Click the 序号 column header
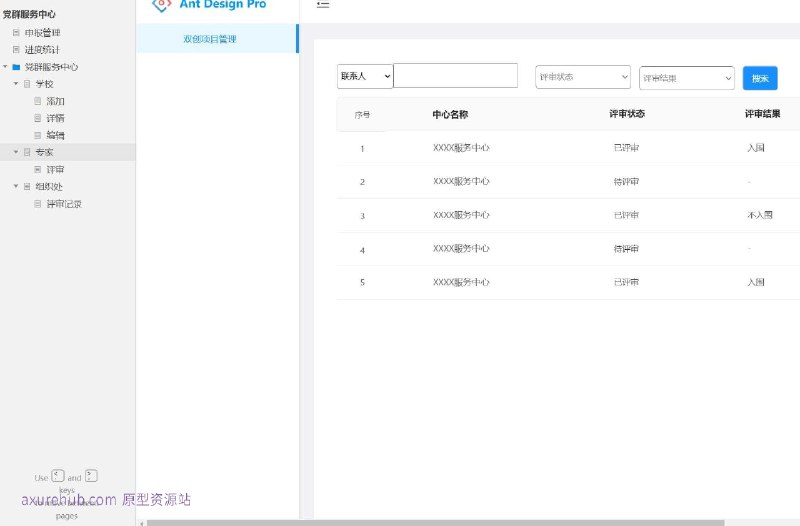800x526 pixels. coord(362,115)
